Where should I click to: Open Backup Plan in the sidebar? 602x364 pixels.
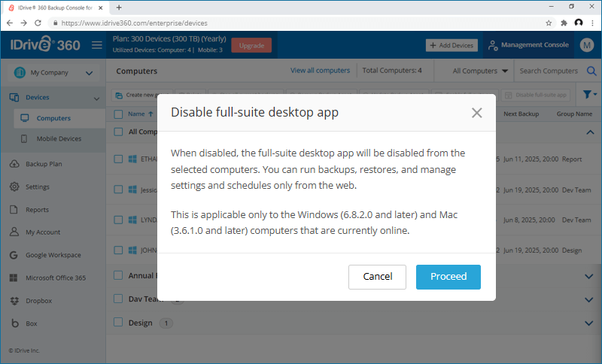coord(43,164)
